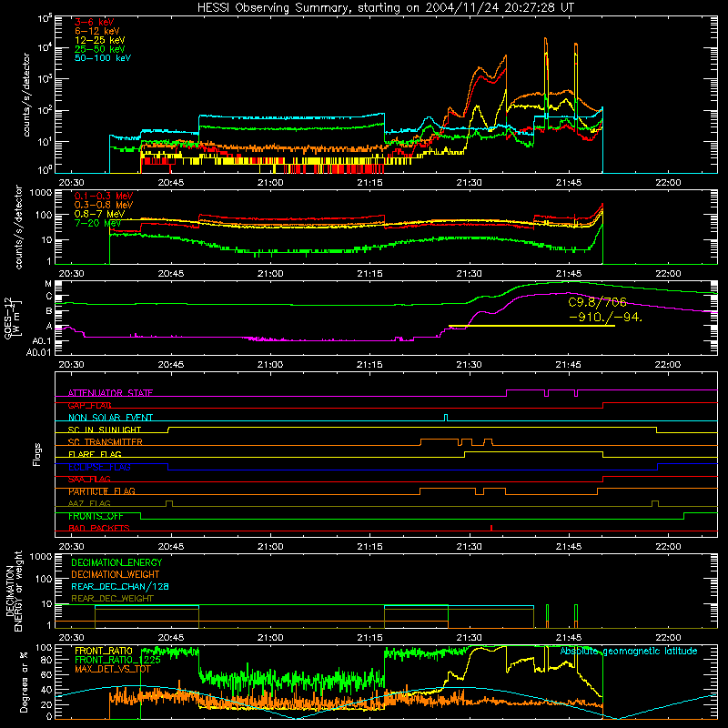The image size is (728, 728).
Task: Click the red BAD_PACKETS tick mark
Action: [x=491, y=528]
